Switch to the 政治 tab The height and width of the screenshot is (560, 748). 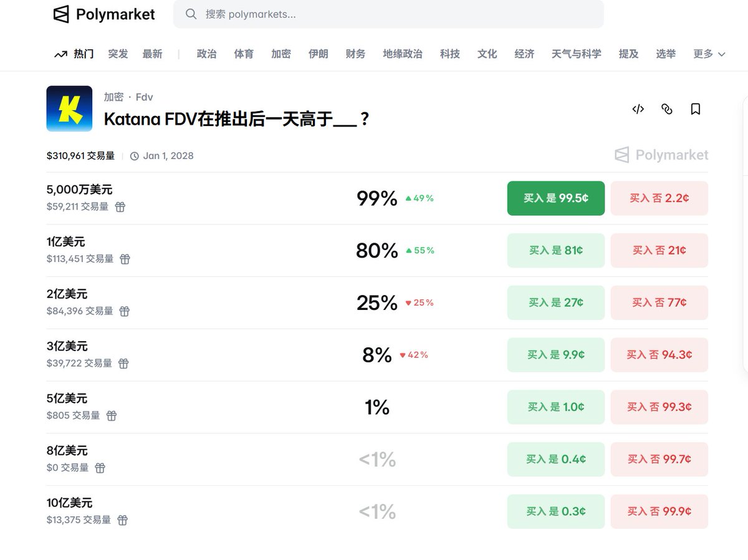(x=206, y=54)
